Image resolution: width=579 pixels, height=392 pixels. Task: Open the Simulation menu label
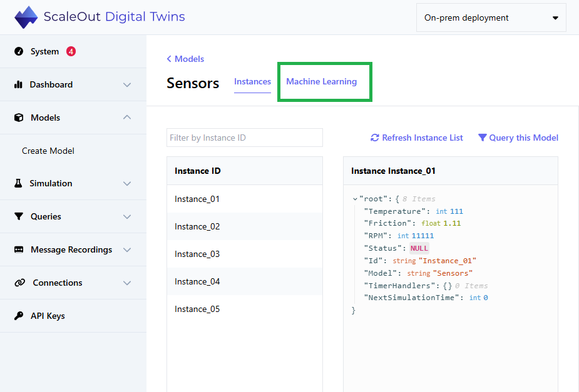tap(51, 183)
